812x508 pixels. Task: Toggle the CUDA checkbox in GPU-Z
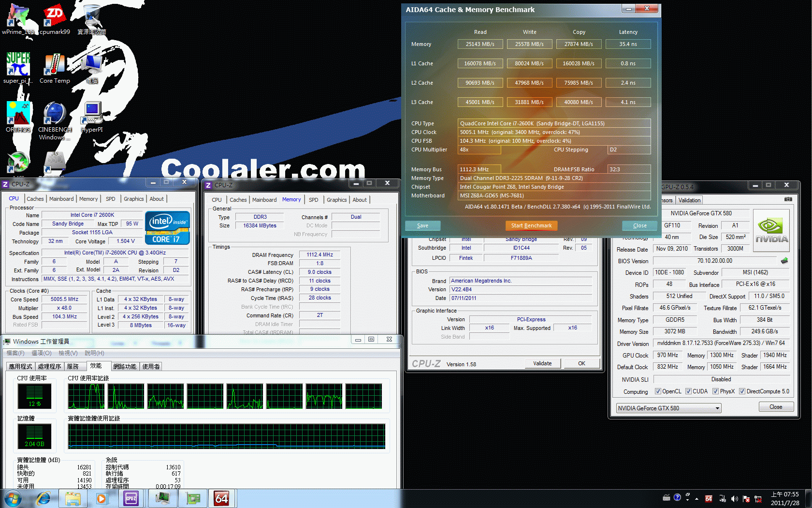[x=688, y=391]
